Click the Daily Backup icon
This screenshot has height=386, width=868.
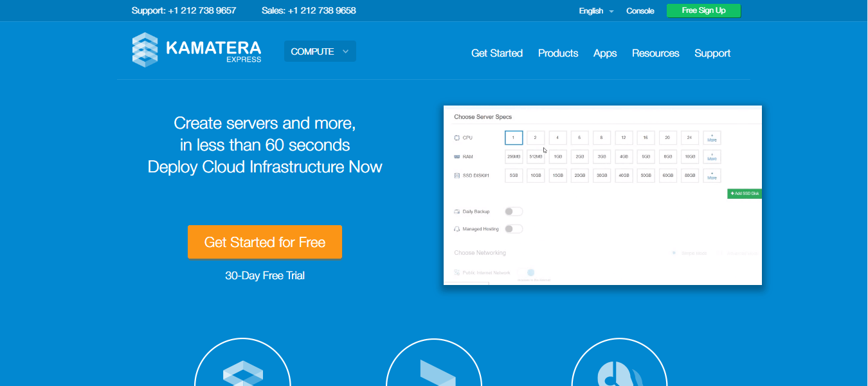[457, 212]
